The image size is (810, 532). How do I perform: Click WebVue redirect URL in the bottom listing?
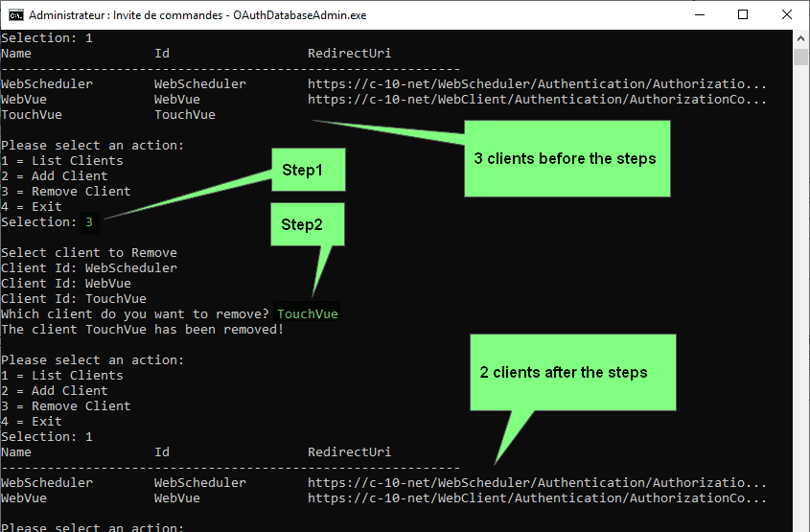[537, 498]
